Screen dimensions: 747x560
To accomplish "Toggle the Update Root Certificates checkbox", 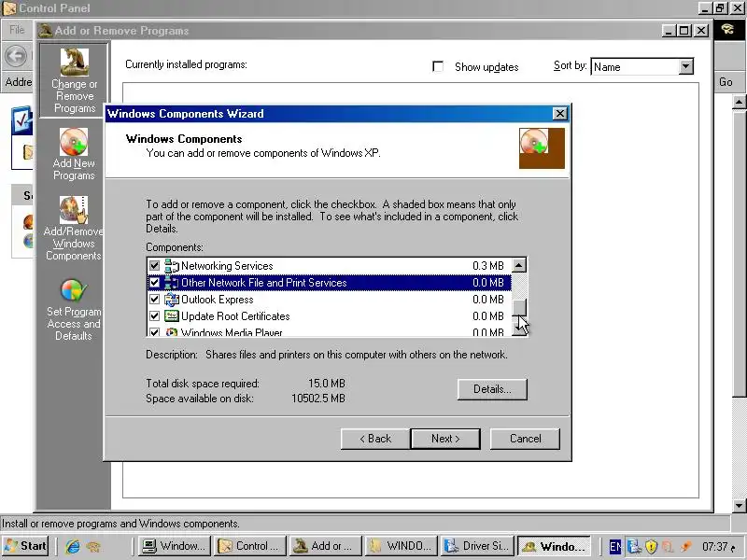I will (154, 316).
